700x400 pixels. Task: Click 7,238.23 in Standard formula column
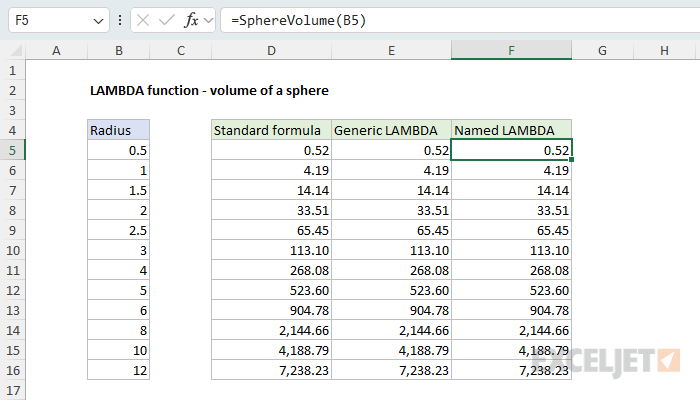pyautogui.click(x=271, y=371)
